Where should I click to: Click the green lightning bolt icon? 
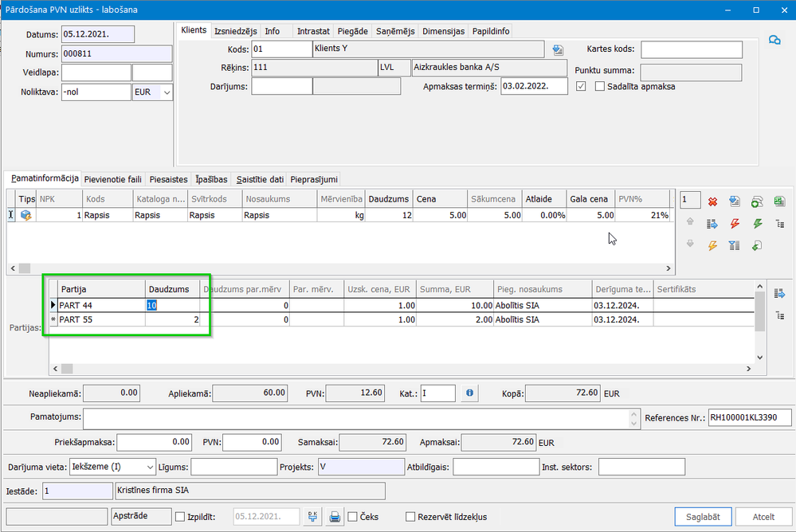[757, 224]
